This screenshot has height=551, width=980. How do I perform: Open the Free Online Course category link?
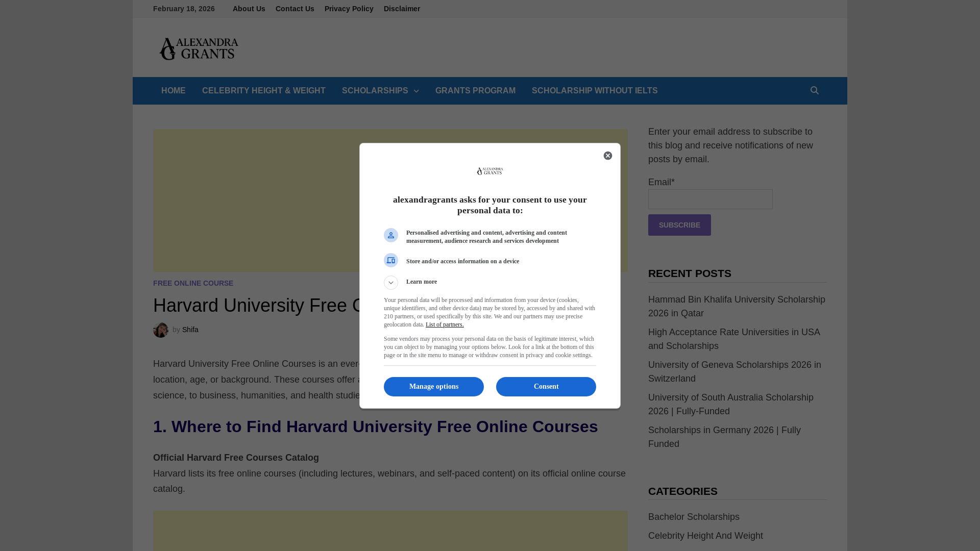point(193,283)
